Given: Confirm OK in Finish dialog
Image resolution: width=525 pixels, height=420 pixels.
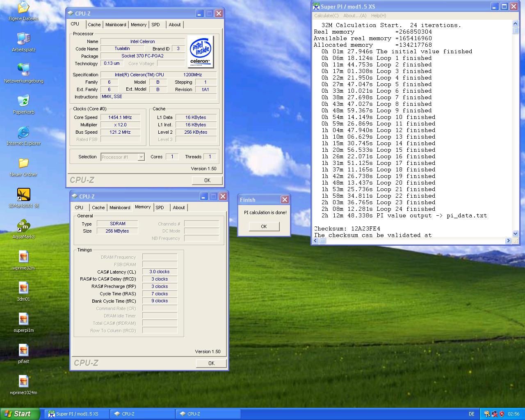Looking at the screenshot, I should (264, 226).
